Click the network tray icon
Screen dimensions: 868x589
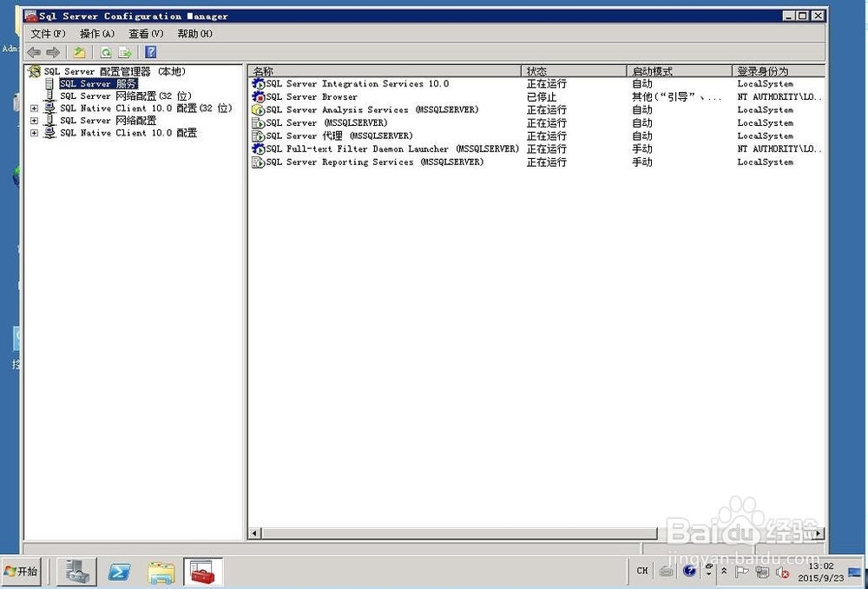click(762, 572)
